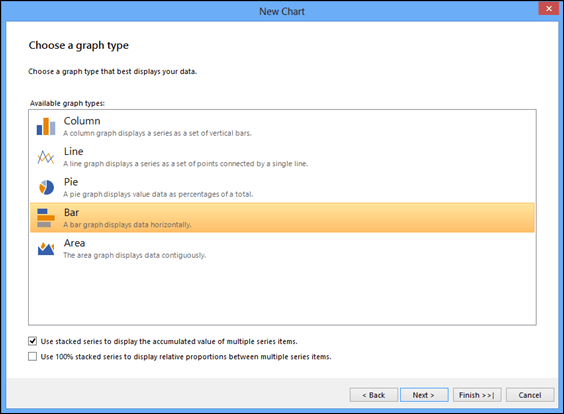
Task: Go to the previous step with Back
Action: (374, 395)
